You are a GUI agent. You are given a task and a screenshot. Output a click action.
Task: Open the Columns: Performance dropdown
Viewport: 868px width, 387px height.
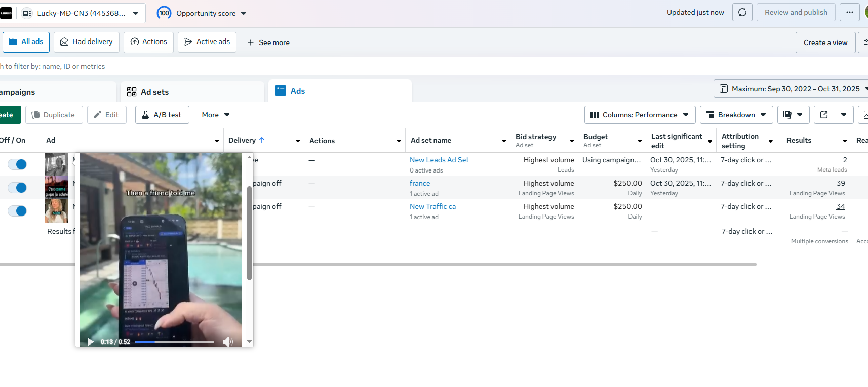click(x=640, y=115)
